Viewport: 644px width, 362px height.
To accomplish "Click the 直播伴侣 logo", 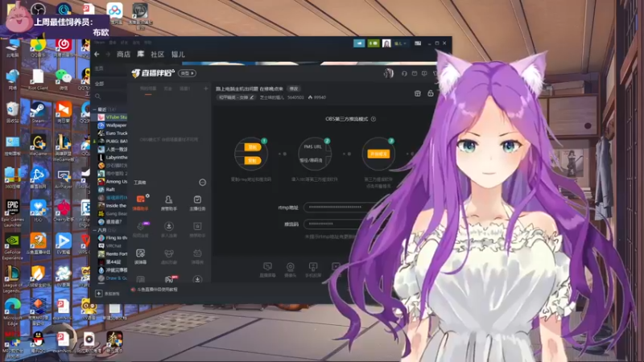I will [x=153, y=73].
